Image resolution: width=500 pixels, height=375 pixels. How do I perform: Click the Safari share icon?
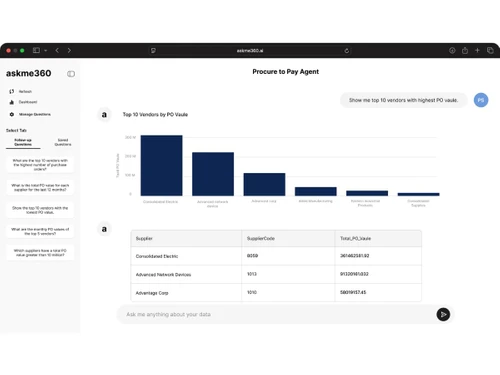point(465,50)
